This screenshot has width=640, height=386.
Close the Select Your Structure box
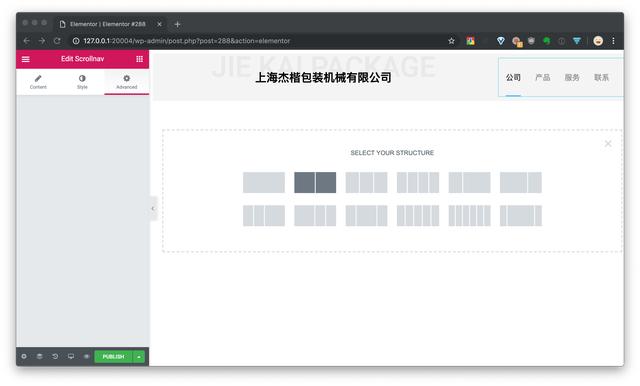coord(608,143)
